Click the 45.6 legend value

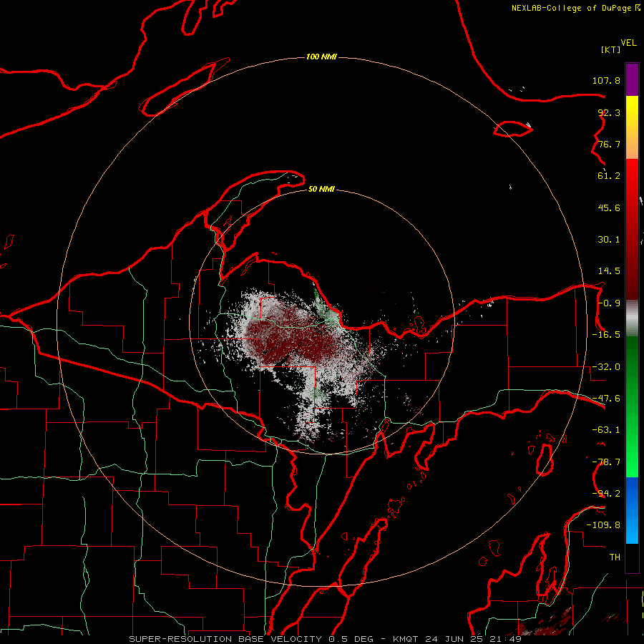coord(609,208)
